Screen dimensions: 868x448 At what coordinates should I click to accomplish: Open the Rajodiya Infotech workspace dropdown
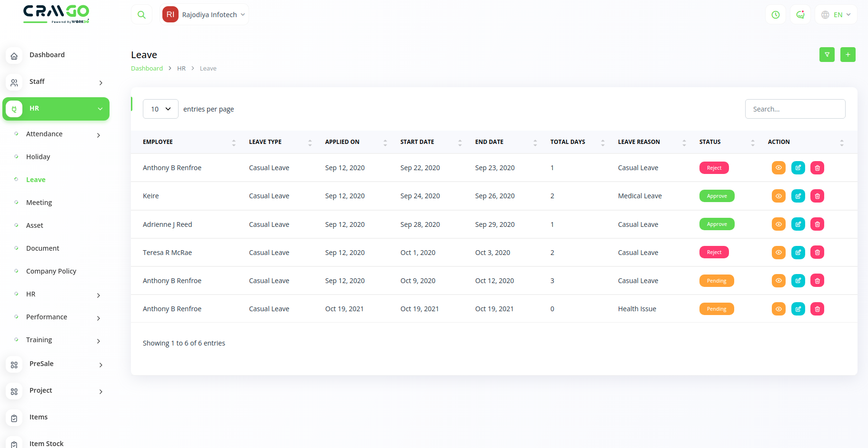pos(204,15)
